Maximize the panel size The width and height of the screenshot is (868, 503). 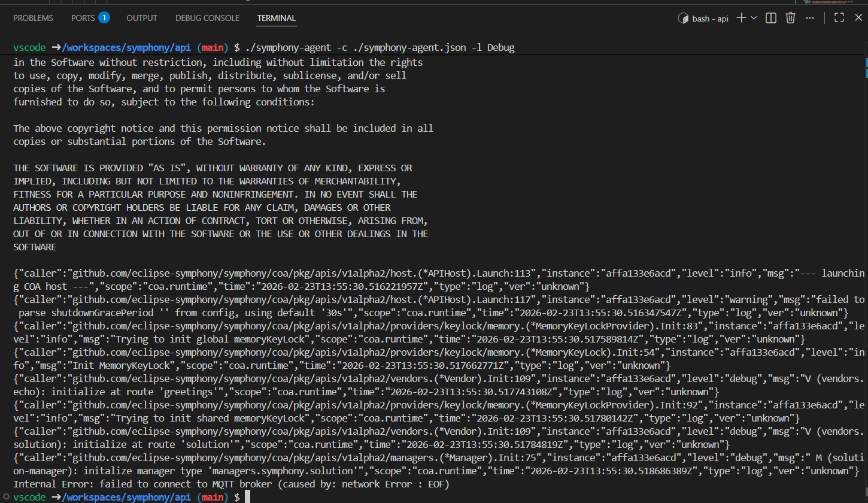point(839,18)
